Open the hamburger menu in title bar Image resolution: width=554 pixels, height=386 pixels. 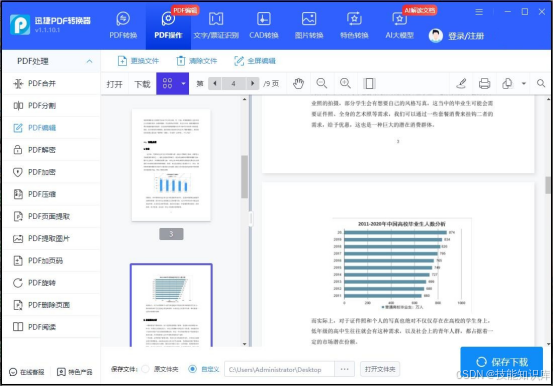[x=479, y=12]
